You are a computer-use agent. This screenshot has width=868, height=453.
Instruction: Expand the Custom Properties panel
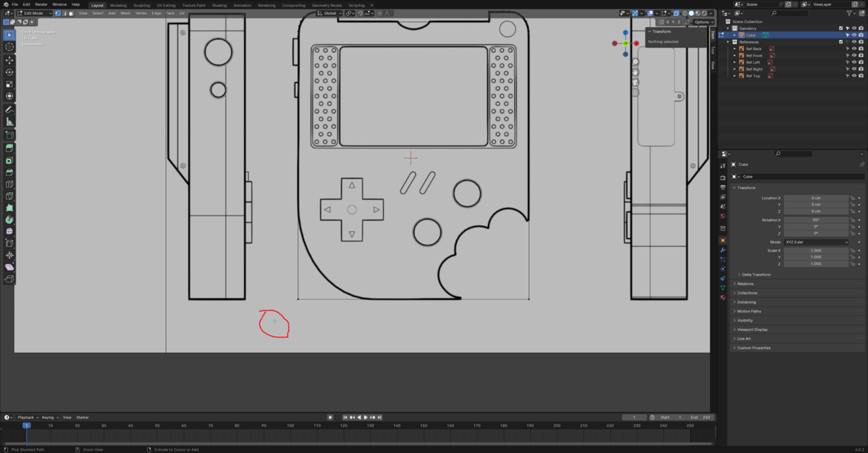tap(753, 348)
